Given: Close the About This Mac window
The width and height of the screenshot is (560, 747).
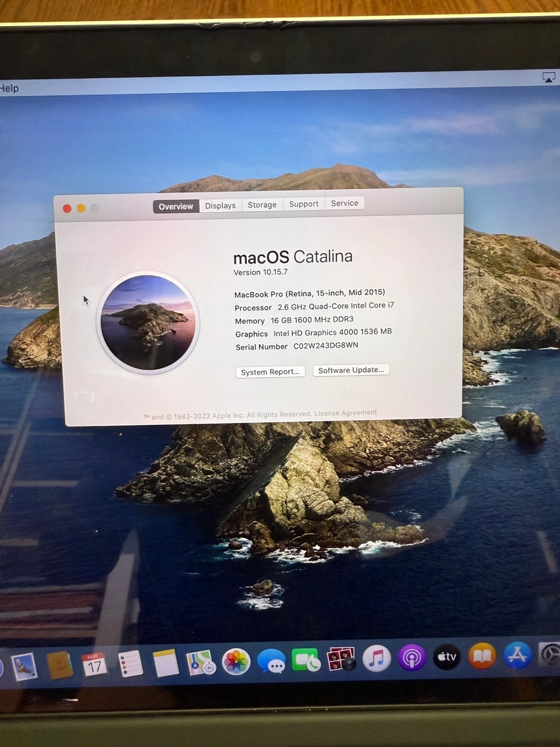Looking at the screenshot, I should coord(67,209).
